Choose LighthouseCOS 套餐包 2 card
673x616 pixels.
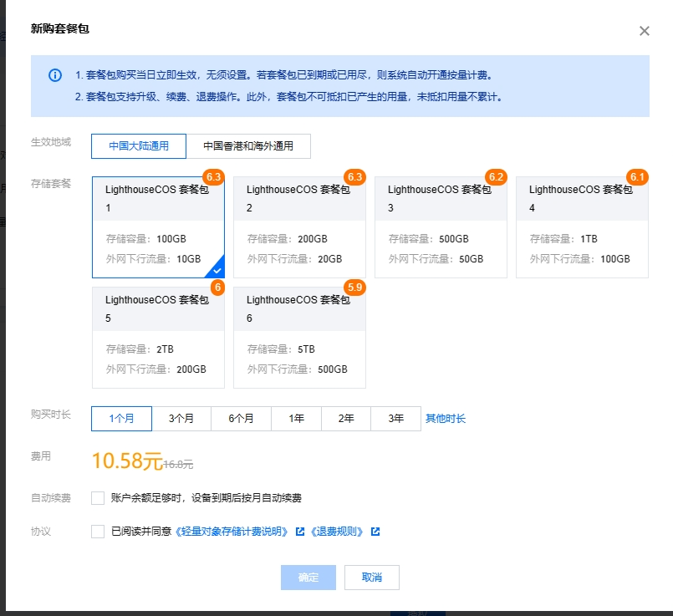click(299, 227)
